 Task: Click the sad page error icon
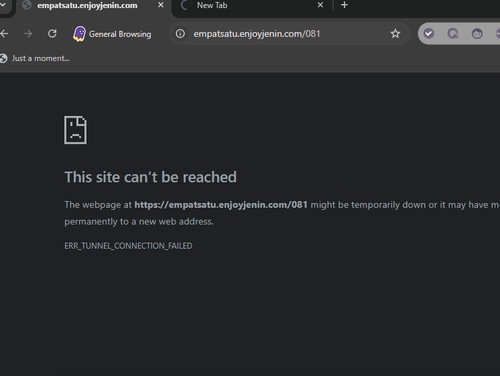[x=75, y=130]
